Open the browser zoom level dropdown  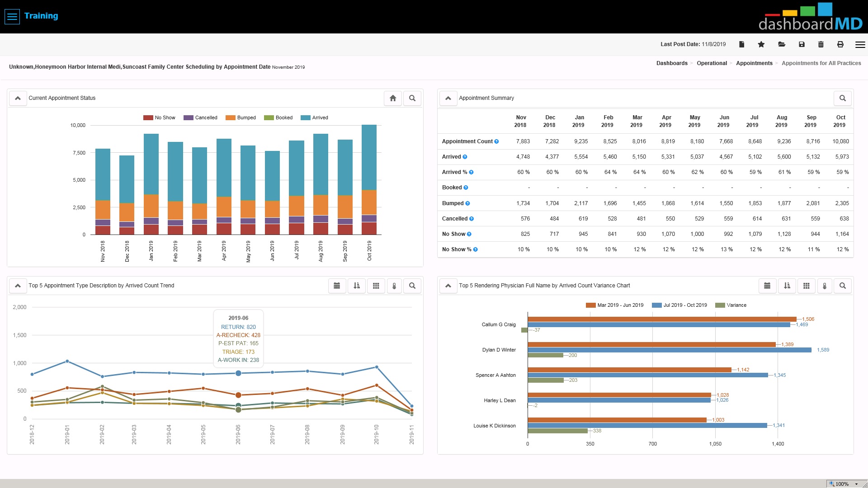(856, 484)
